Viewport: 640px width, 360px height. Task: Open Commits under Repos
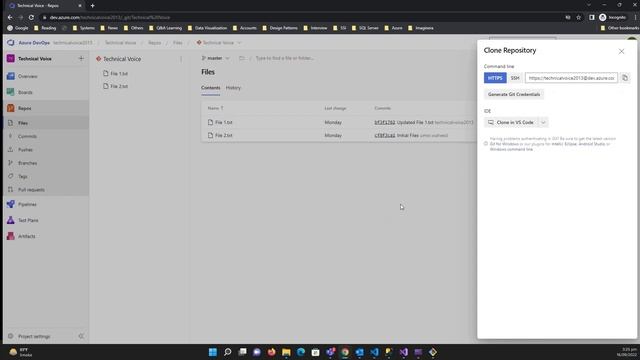click(27, 136)
